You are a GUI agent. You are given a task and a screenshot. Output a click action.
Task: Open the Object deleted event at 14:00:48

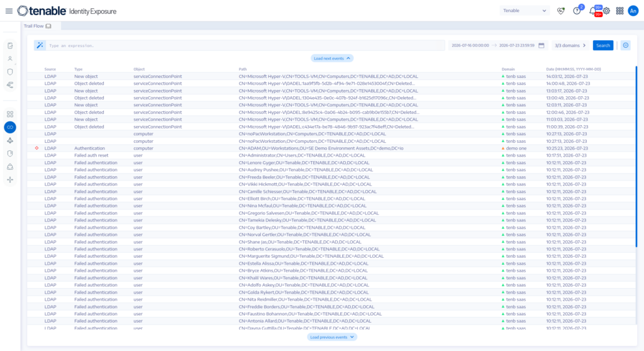[331, 84]
